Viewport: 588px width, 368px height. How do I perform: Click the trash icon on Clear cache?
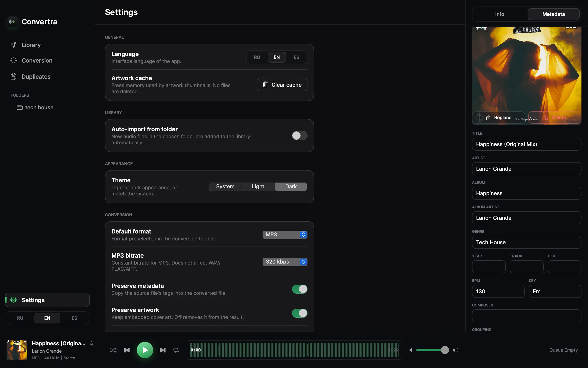coord(265,84)
